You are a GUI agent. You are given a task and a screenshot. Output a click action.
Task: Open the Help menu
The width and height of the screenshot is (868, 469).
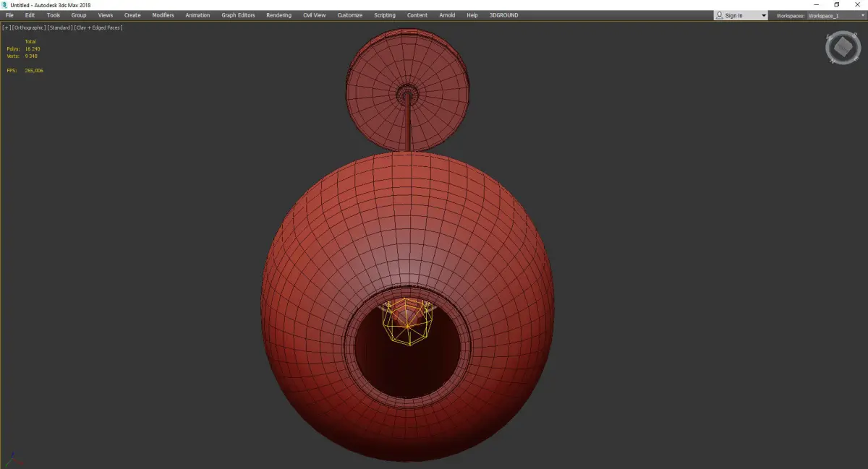point(472,15)
